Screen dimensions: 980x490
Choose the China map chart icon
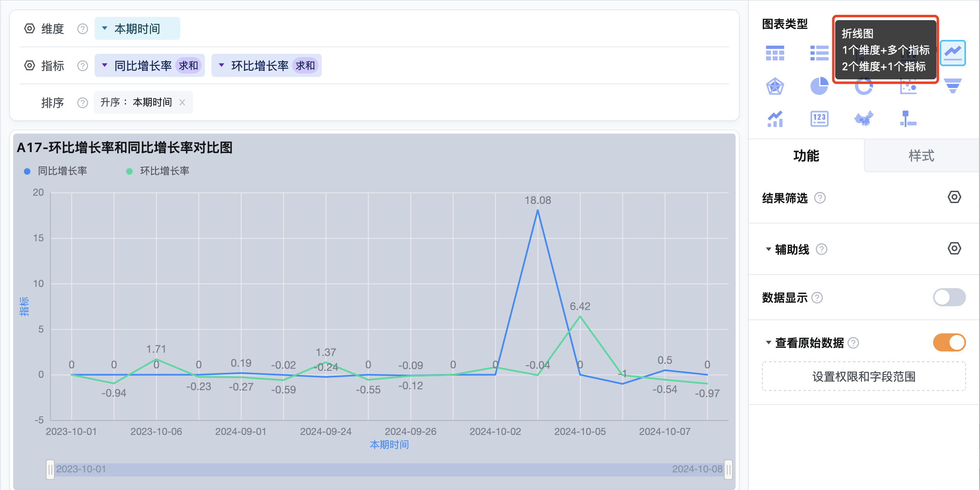[x=864, y=119]
